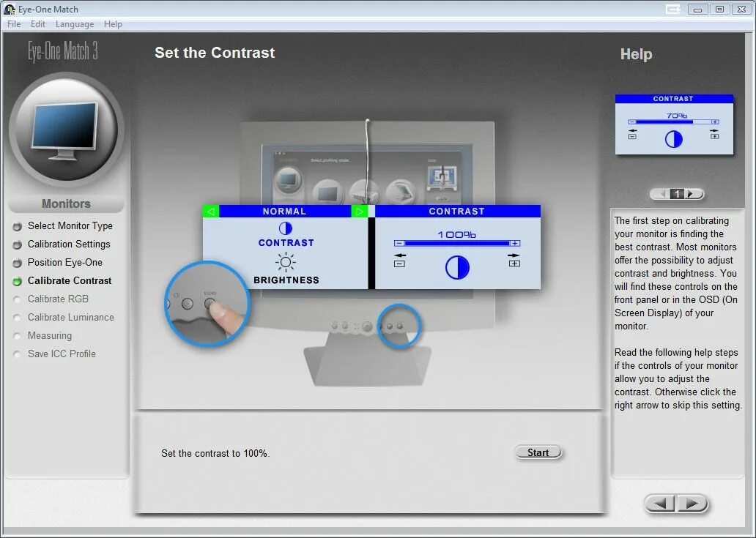Click the half-circle contrast icon above CONTRAST

coord(286,228)
